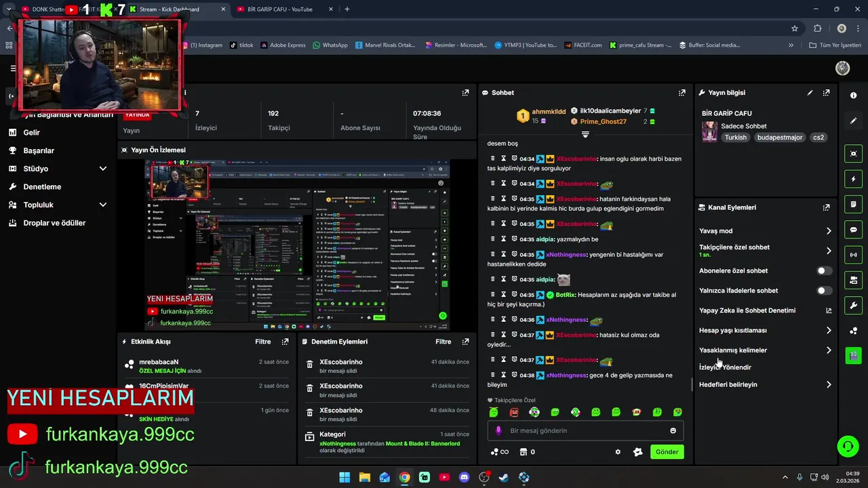Viewport: 868px width, 488px height.
Task: Pop out the Yayın Ön İzlemesi panel
Action: point(465,150)
